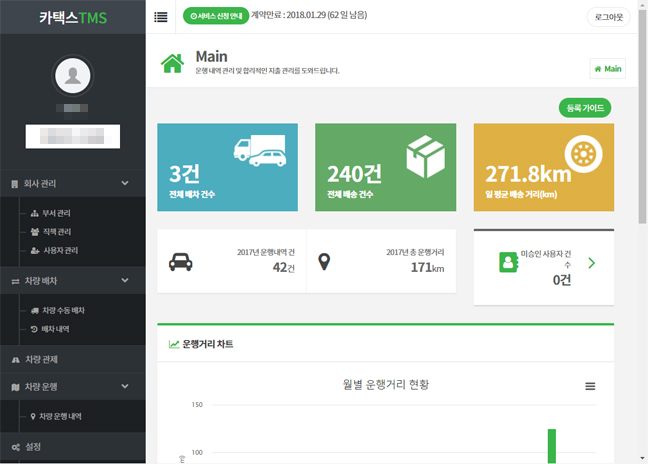Click the Main breadcrumb link

tap(608, 69)
